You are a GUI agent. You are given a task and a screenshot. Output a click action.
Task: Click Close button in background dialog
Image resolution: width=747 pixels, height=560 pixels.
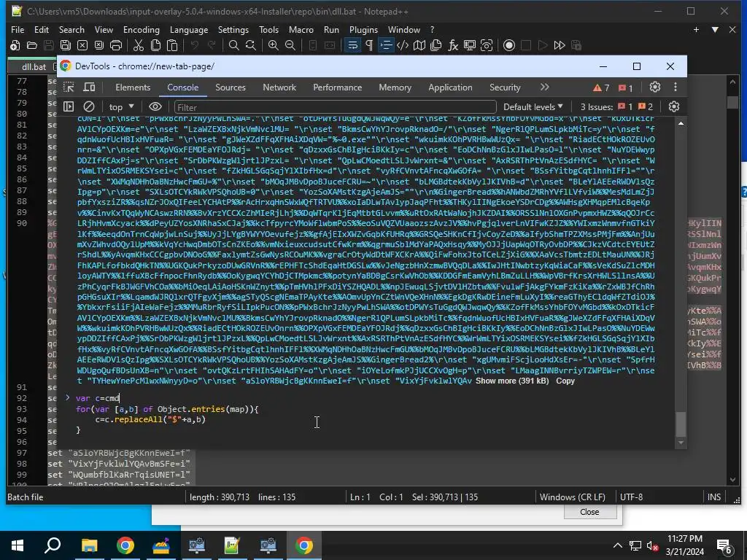tap(589, 512)
